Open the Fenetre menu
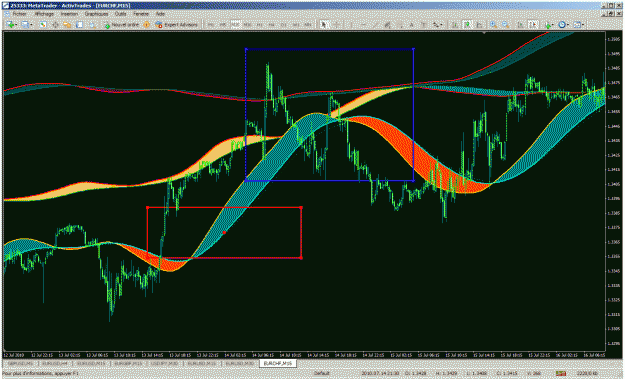This screenshot has width=625, height=379. (x=141, y=14)
